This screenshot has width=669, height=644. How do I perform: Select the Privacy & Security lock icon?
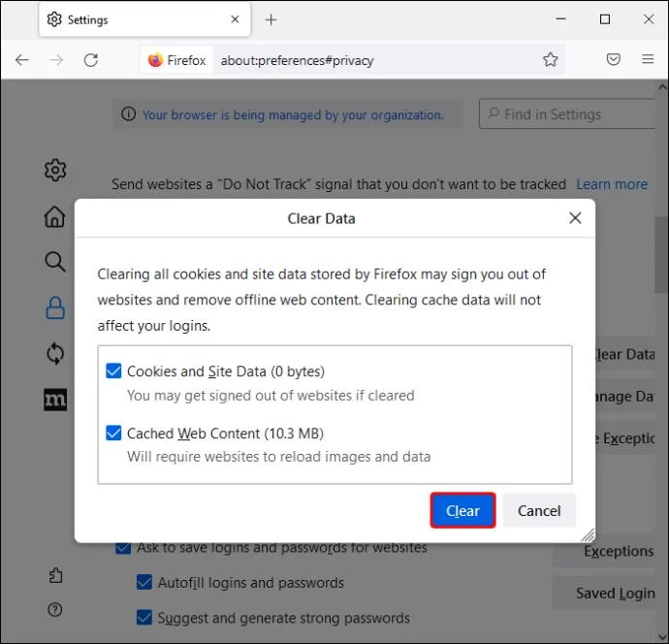pyautogui.click(x=55, y=308)
